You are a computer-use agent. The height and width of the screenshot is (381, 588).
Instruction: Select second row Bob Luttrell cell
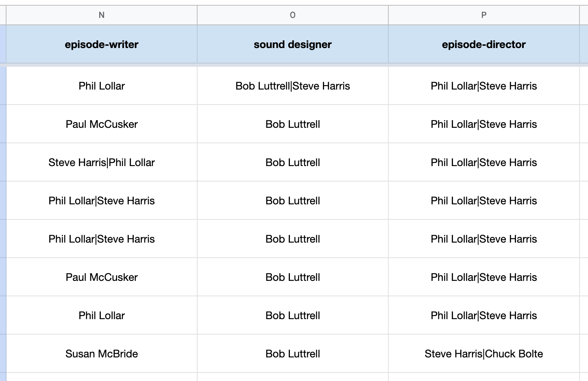(x=293, y=124)
